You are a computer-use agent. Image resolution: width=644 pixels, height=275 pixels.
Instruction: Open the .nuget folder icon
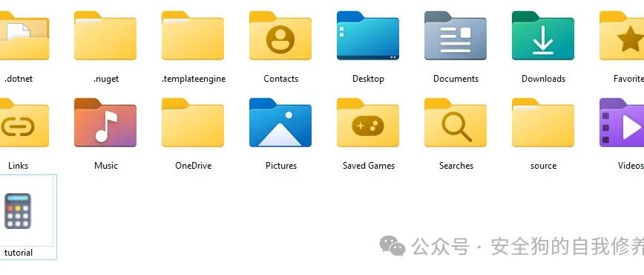[x=105, y=36]
